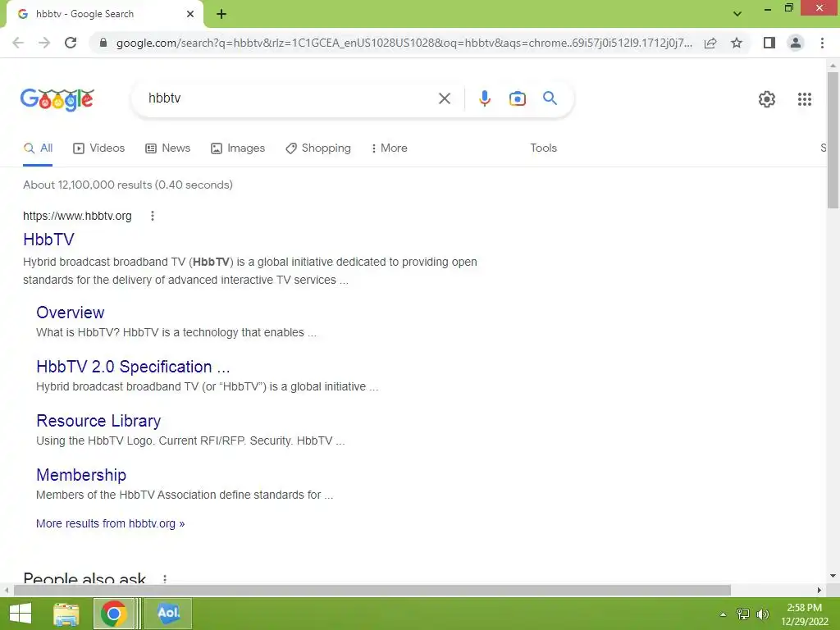Switch to News results tab
Viewport: 840px width, 630px height.
(x=167, y=148)
